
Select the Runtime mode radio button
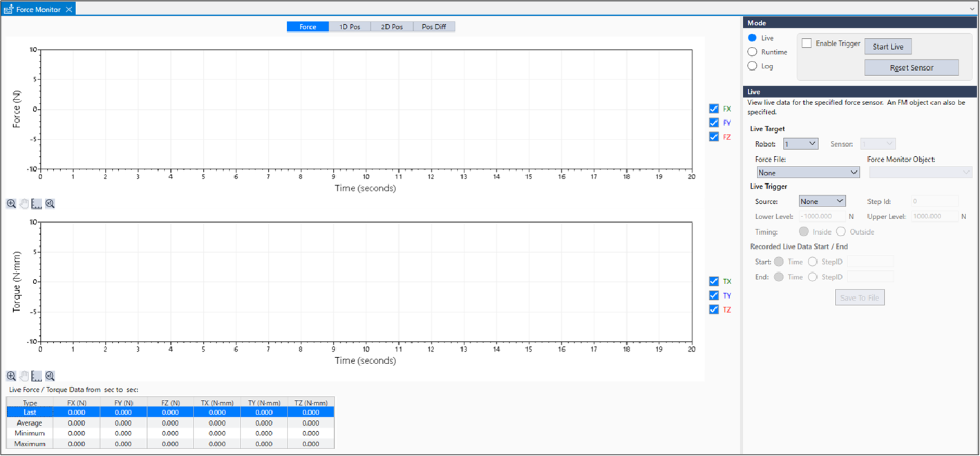click(753, 52)
